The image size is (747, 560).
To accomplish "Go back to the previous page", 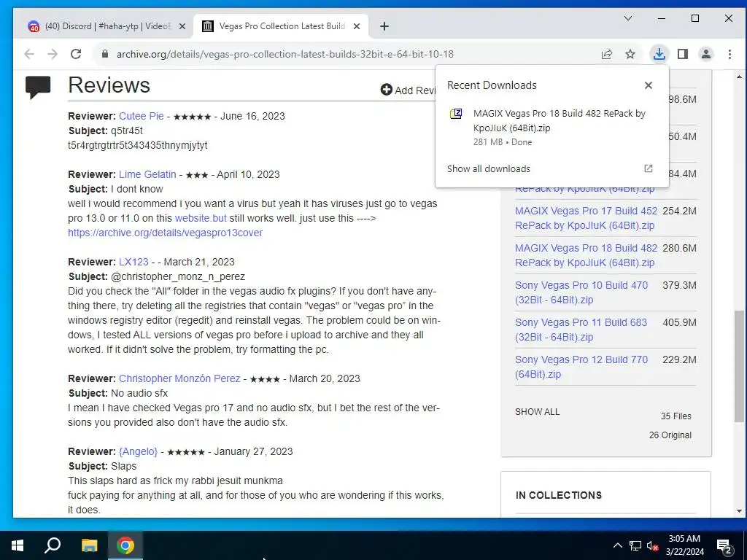I will pyautogui.click(x=29, y=54).
